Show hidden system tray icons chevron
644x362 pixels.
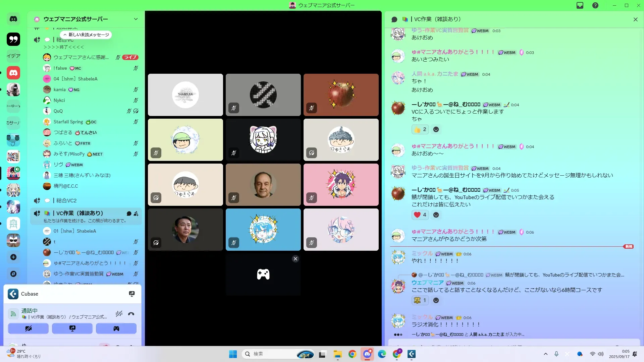click(545, 354)
